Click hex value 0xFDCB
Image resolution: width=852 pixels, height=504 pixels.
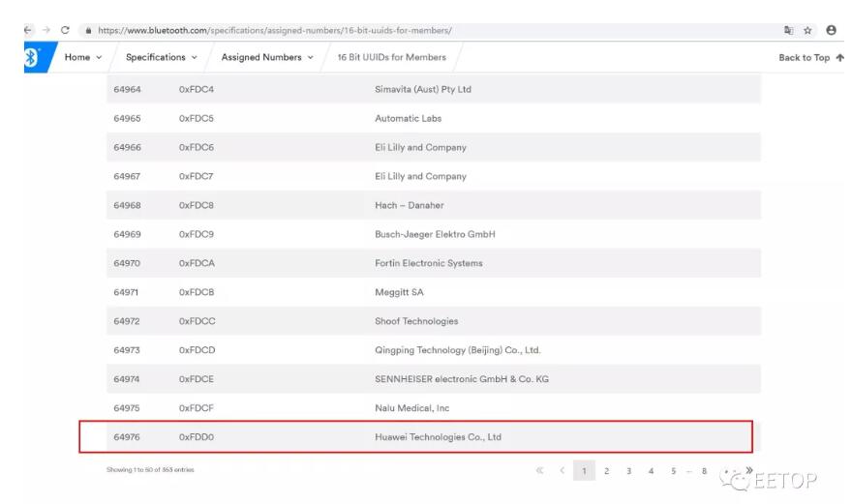[197, 292]
